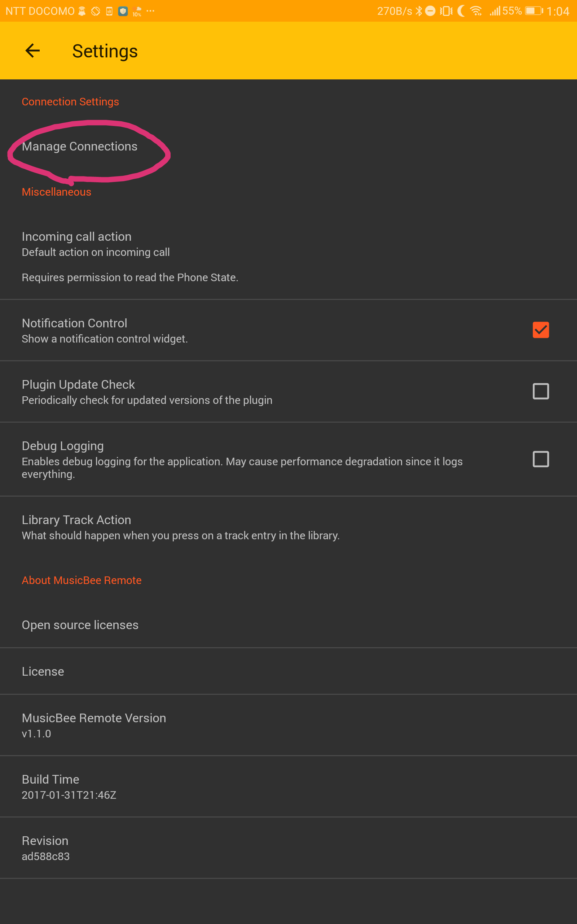Tap the moon night mode icon
The image size is (577, 924).
(x=461, y=11)
